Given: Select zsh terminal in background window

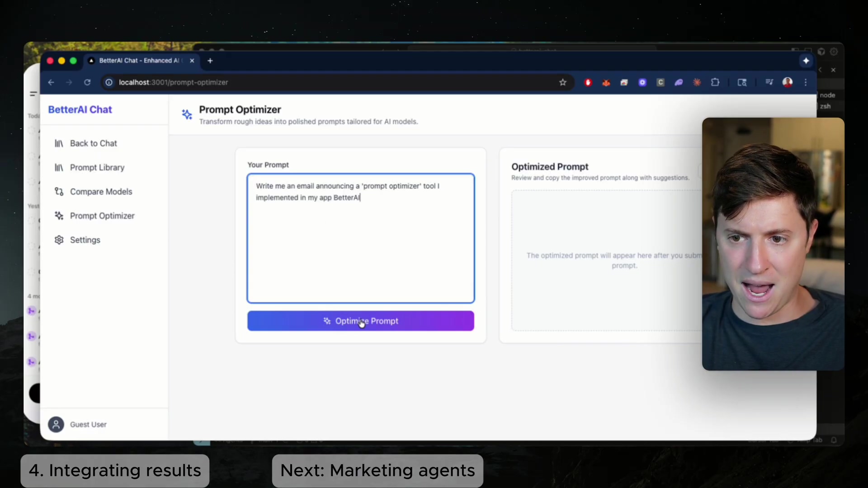Looking at the screenshot, I should click(825, 106).
